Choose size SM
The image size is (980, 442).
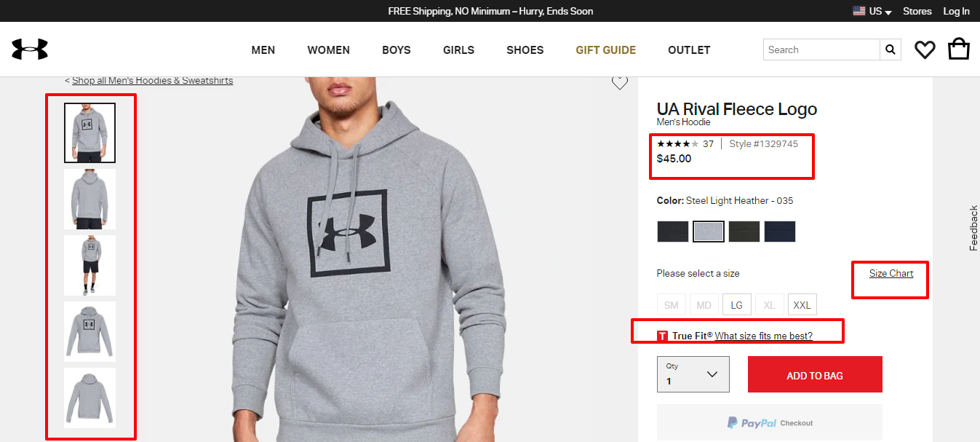tap(671, 305)
